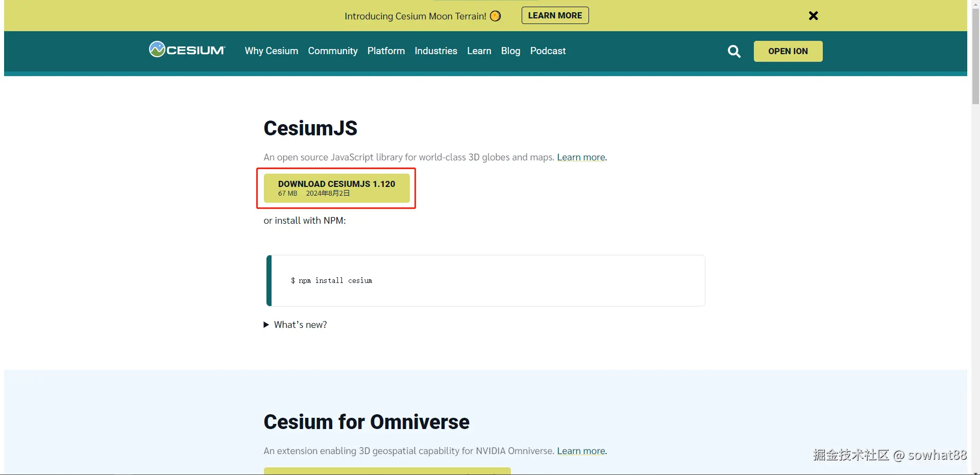Follow the CesiumJS Learn more link

point(581,157)
